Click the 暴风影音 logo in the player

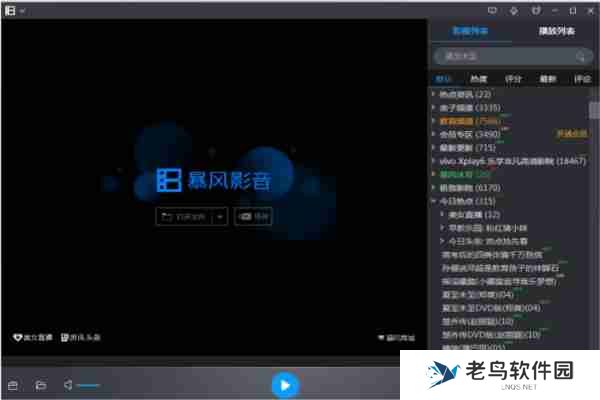click(x=214, y=180)
